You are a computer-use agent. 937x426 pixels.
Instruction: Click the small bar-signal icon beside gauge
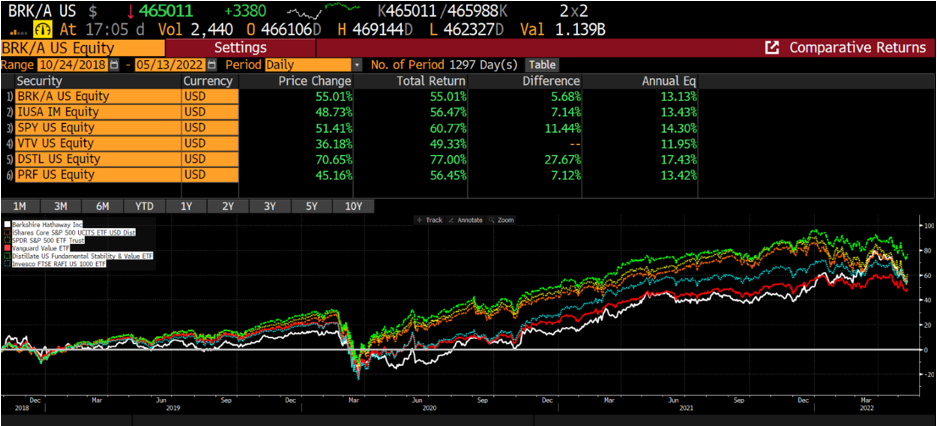[17, 31]
